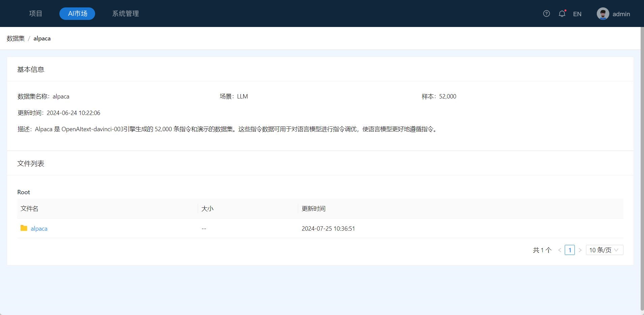Click the 大小 column header
This screenshot has width=644, height=315.
[x=207, y=209]
